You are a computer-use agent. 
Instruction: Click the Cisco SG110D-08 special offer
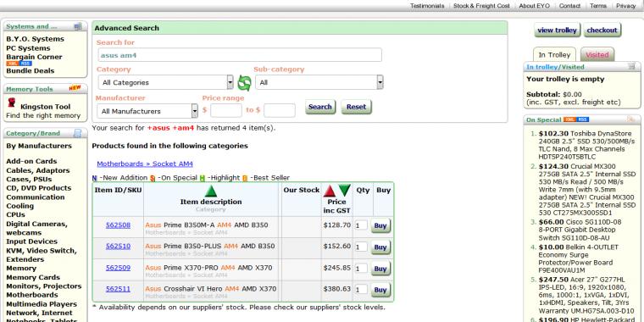pyautogui.click(x=580, y=230)
